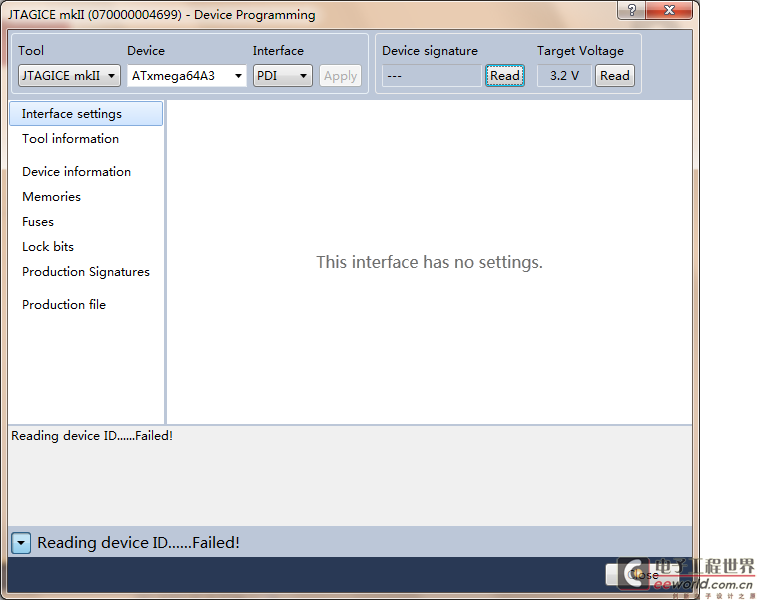This screenshot has height=614, width=768.
Task: Click the Close button at the bottom
Action: point(644,575)
